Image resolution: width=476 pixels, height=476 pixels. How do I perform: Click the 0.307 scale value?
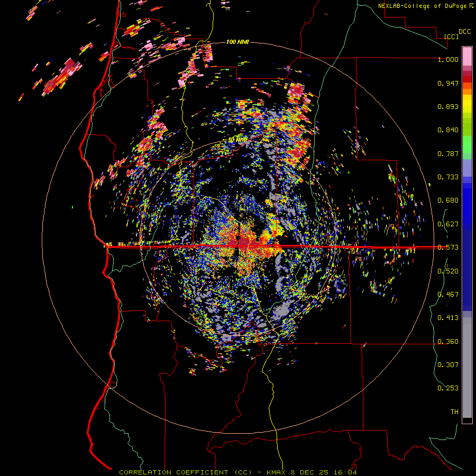[x=448, y=365]
